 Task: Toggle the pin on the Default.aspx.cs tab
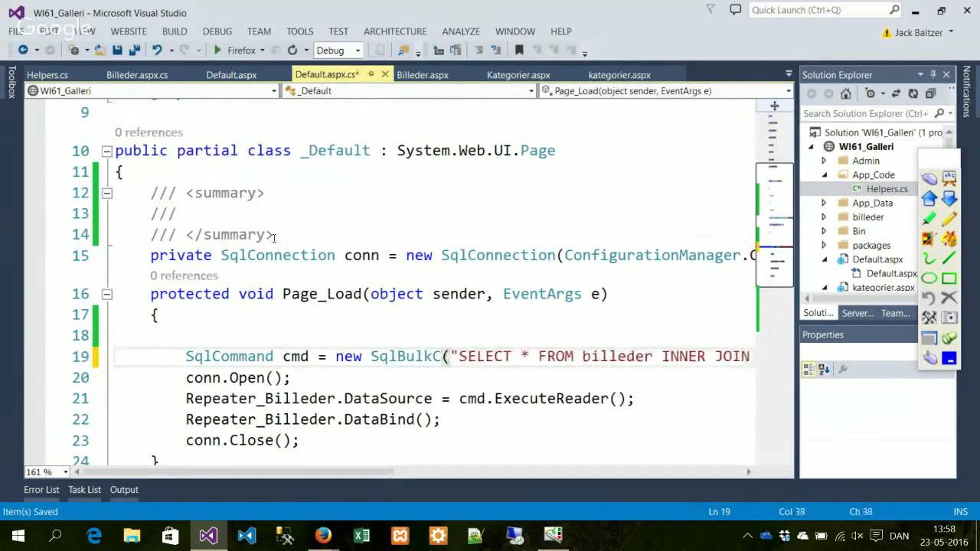[x=371, y=74]
